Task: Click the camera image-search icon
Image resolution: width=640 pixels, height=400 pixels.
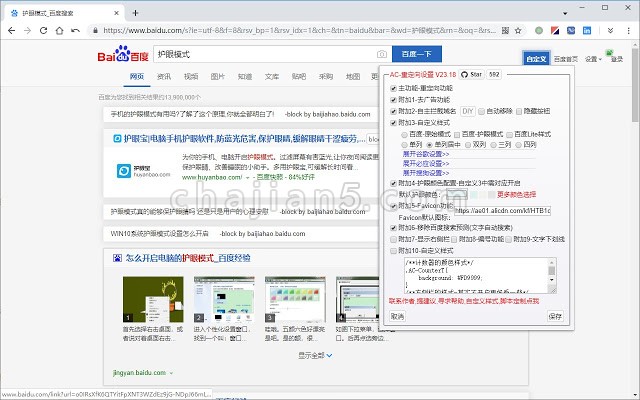Action: [x=381, y=54]
